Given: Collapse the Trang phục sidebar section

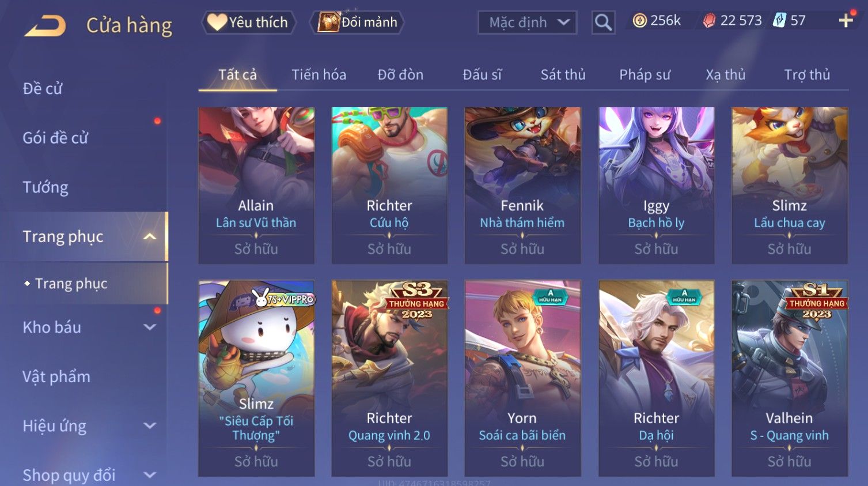Looking at the screenshot, I should (149, 236).
